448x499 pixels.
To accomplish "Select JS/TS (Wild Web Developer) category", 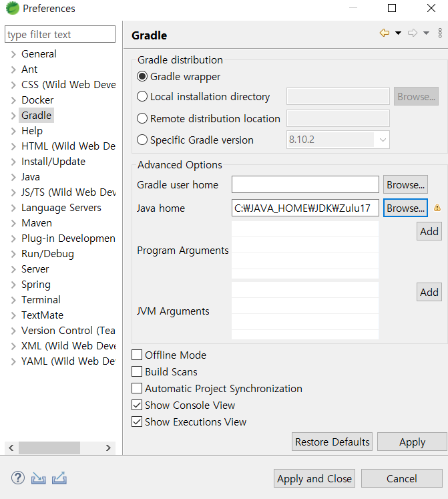I will coord(68,192).
